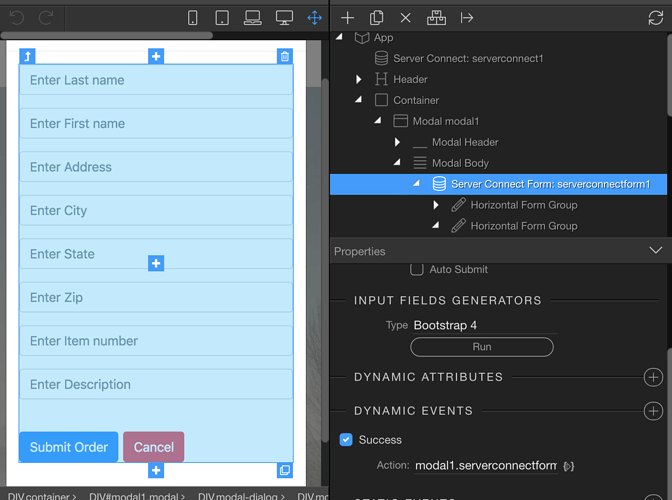The height and width of the screenshot is (500, 672).
Task: Click the Cancel button in form
Action: click(x=153, y=447)
